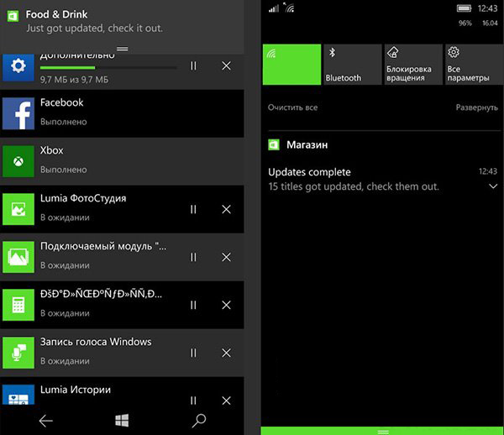Pause the Lumia ФотоСтудия download
This screenshot has height=435, width=504.
[x=194, y=209]
